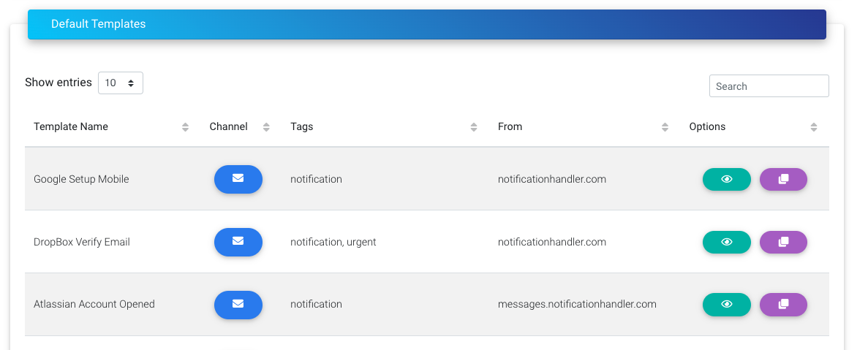Select the Atlassian Account Opened row name
Image resolution: width=868 pixels, height=350 pixels.
pos(94,304)
